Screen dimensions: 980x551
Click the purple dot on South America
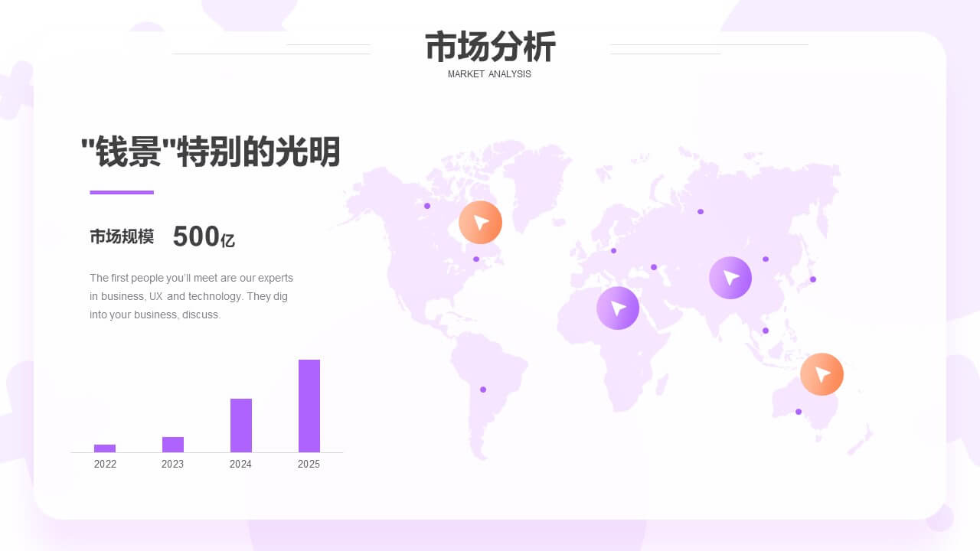coord(483,390)
